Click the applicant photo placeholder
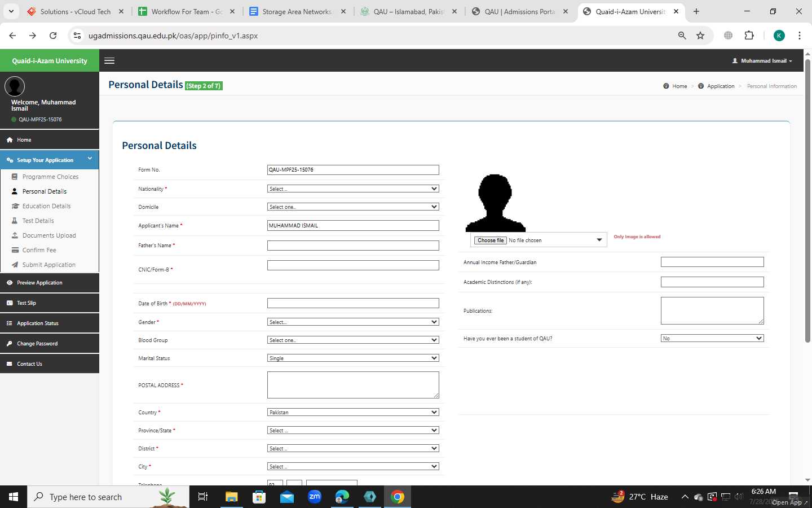This screenshot has width=812, height=508. (495, 203)
